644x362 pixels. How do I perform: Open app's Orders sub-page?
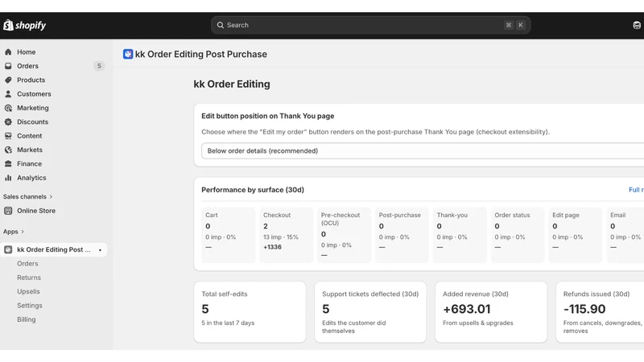pos(27,264)
